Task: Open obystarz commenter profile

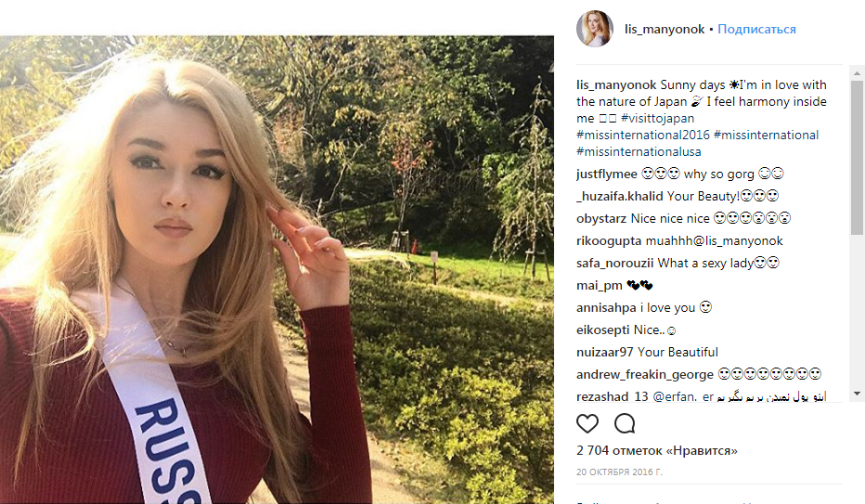Action: (601, 219)
